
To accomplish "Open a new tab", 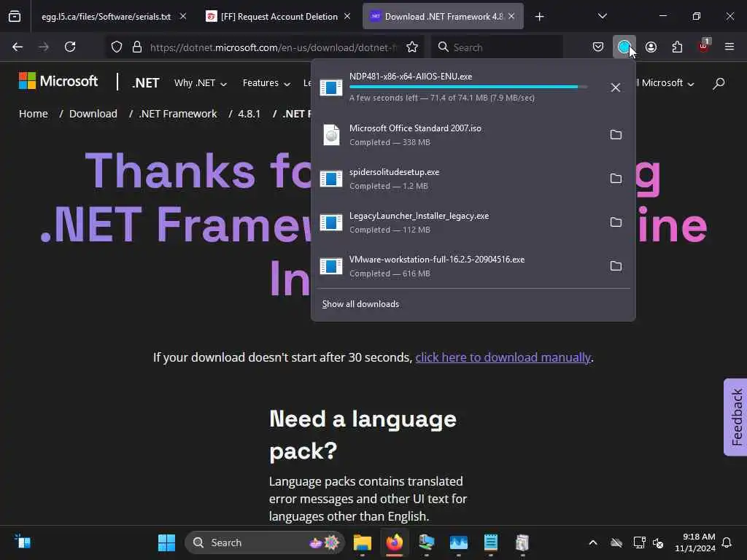I will pos(539,17).
